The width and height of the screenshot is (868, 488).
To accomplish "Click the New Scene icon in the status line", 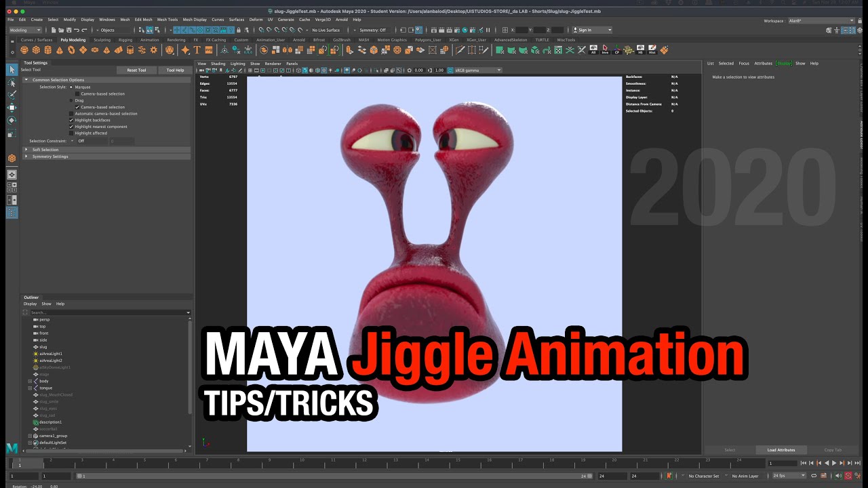I will 53,30.
